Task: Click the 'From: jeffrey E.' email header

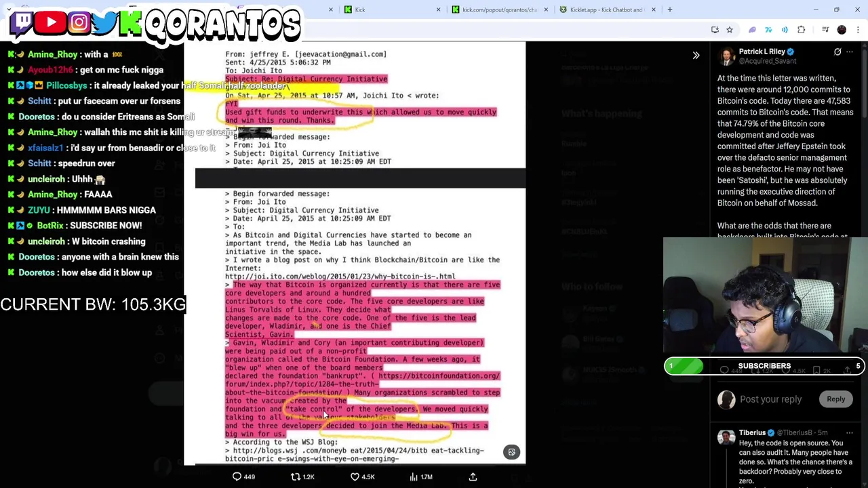Action: pyautogui.click(x=306, y=54)
